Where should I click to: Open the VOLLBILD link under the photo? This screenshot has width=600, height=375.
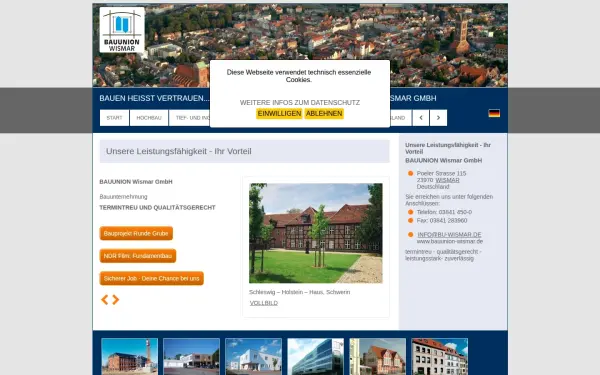coord(264,303)
